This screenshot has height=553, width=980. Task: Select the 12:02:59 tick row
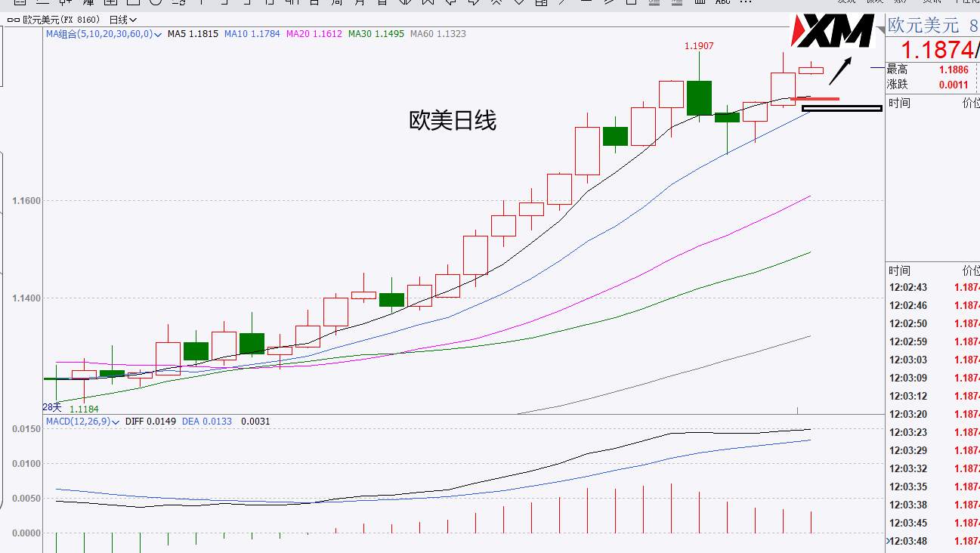(932, 341)
